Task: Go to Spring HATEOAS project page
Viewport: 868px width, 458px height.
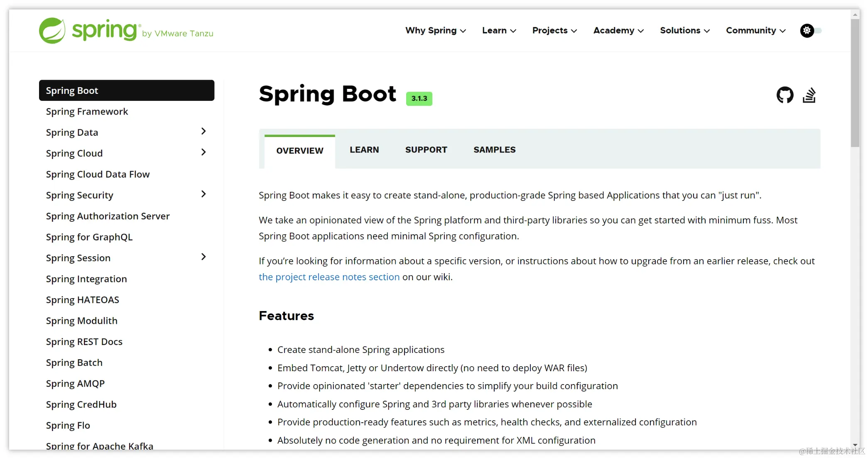Action: (x=82, y=300)
